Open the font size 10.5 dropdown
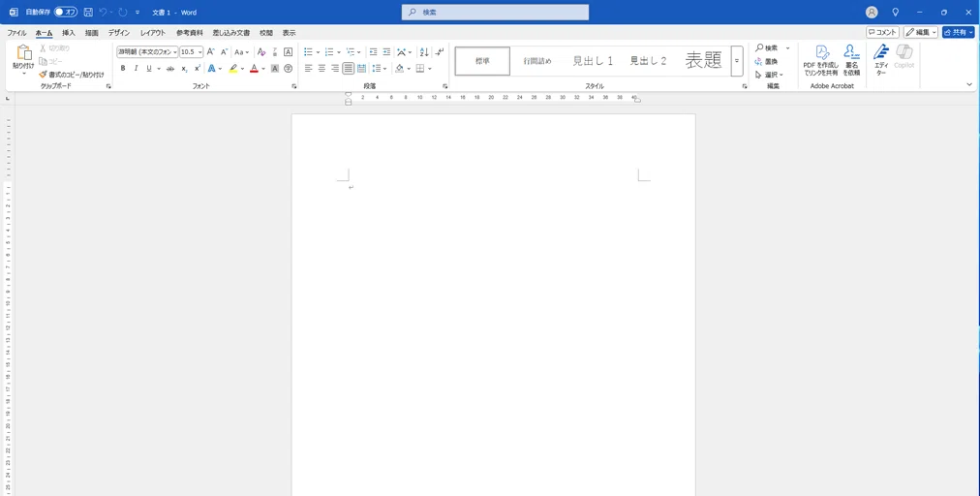This screenshot has height=496, width=980. point(200,52)
